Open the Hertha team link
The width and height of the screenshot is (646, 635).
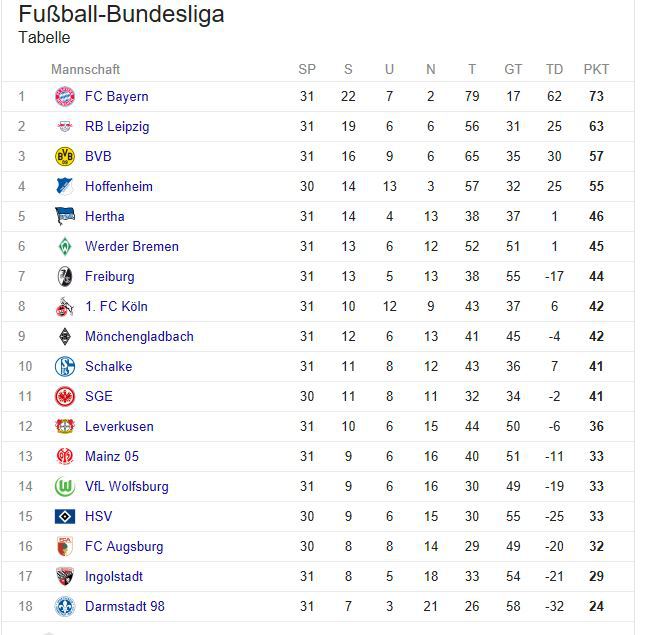pyautogui.click(x=105, y=217)
